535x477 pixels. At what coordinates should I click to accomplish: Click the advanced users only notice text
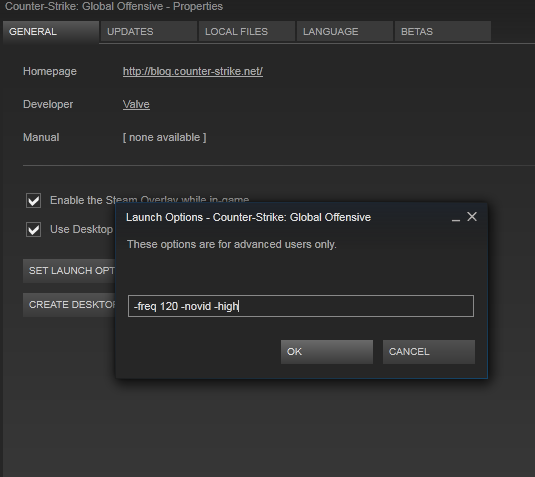232,244
